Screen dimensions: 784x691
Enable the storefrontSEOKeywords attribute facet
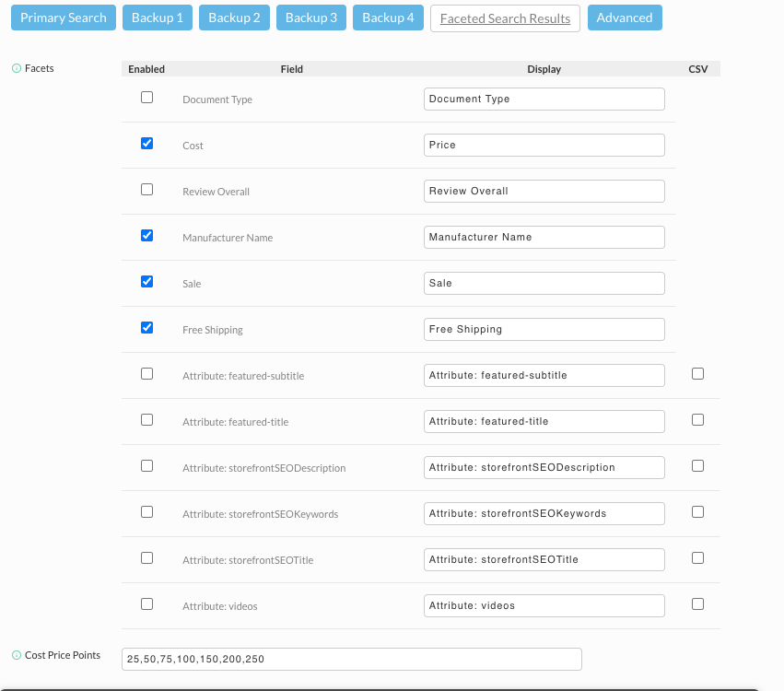click(147, 512)
